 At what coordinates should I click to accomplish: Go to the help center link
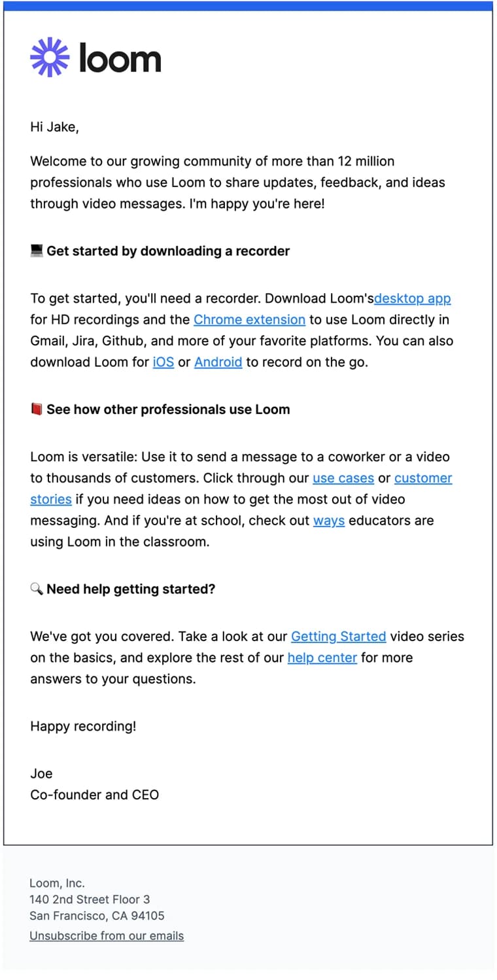point(322,657)
